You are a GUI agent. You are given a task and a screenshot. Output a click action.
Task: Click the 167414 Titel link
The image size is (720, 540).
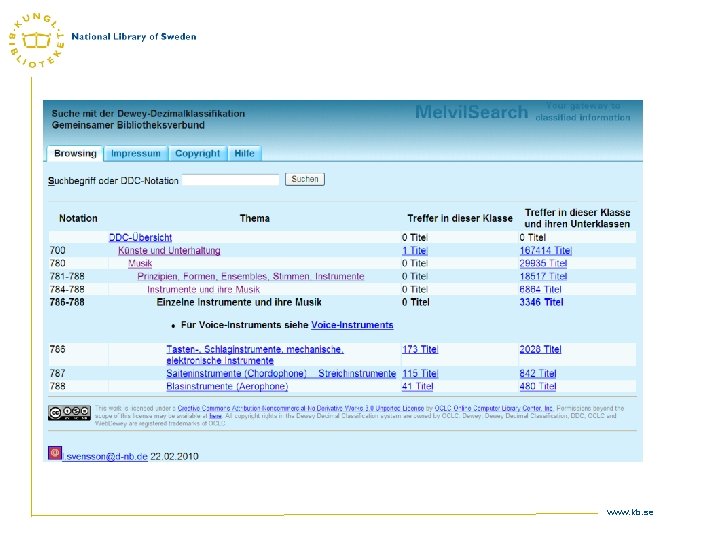tap(546, 250)
